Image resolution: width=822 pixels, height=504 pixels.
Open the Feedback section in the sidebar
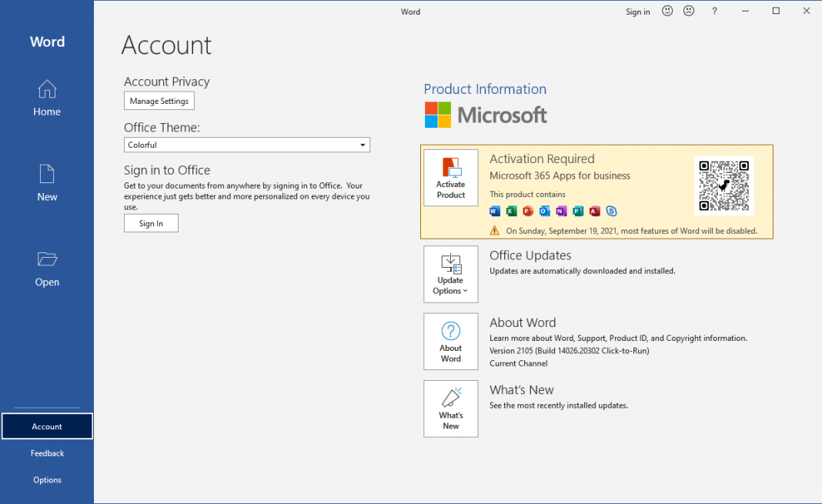[46, 453]
